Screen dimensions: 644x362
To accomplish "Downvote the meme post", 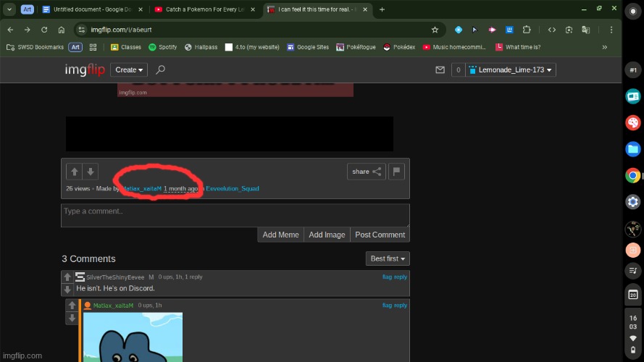I will [90, 172].
